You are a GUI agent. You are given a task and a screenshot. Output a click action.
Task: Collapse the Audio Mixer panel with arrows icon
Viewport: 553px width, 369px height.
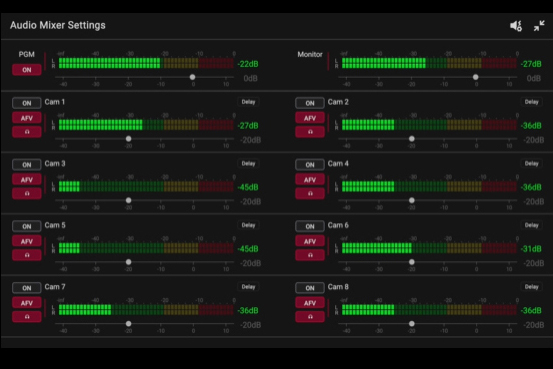[539, 26]
